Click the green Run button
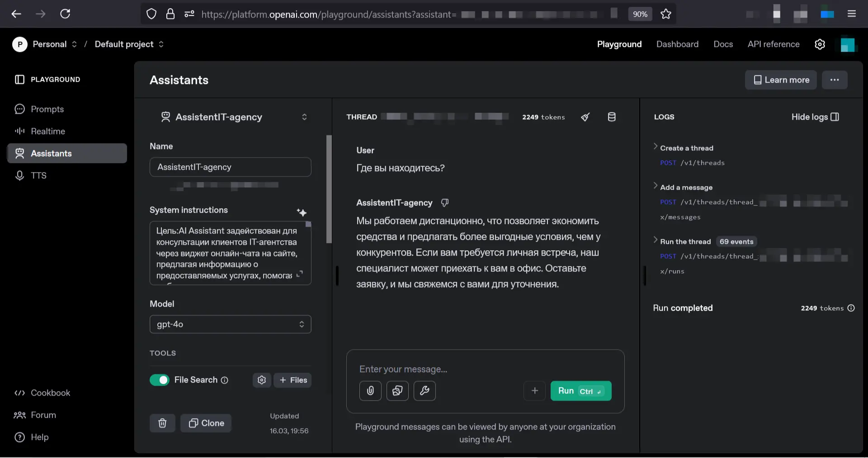This screenshot has width=868, height=458. pos(581,391)
